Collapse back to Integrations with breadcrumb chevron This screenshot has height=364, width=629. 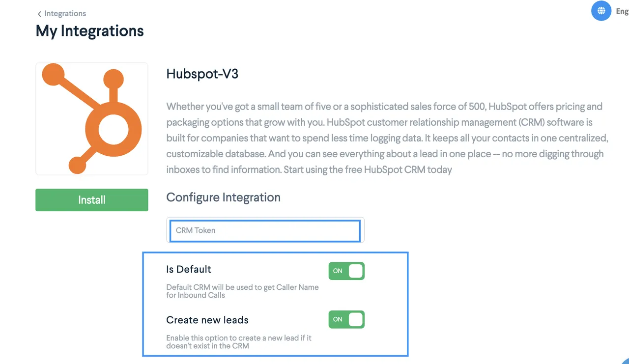click(x=39, y=13)
